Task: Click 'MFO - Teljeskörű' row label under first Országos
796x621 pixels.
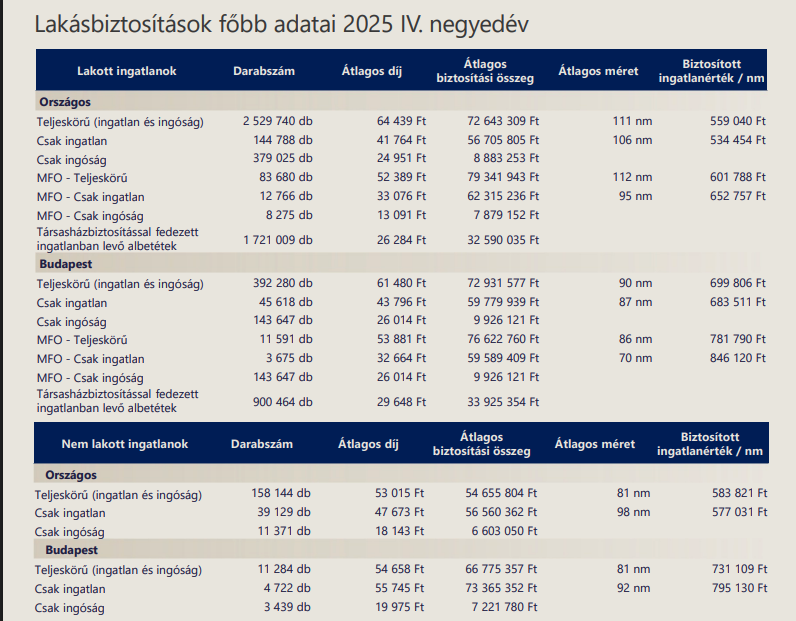Action: [x=82, y=178]
